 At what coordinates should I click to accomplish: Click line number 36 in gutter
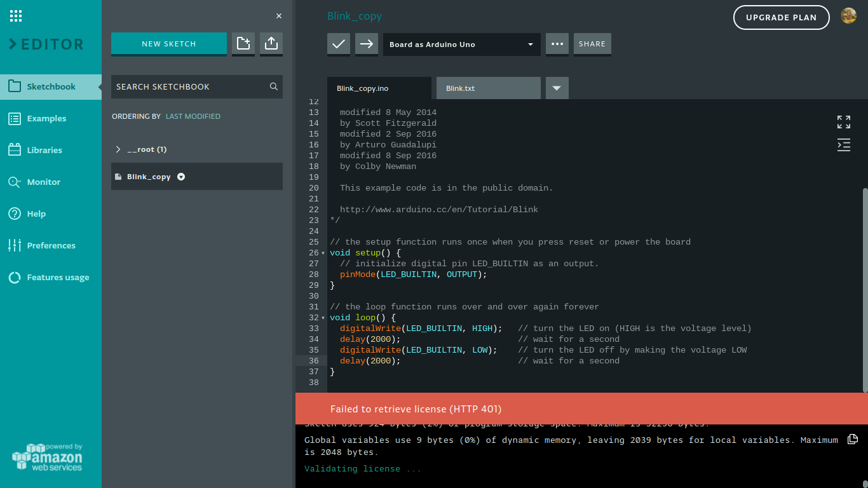tap(314, 361)
